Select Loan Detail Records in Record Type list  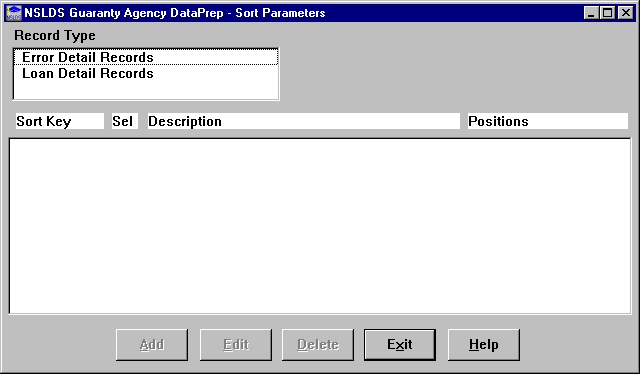[x=146, y=73]
